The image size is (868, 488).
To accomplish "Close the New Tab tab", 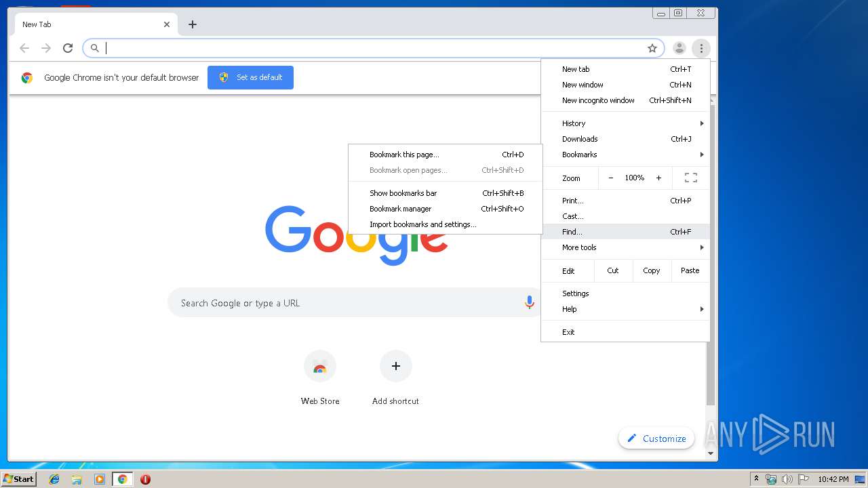I will click(x=167, y=24).
